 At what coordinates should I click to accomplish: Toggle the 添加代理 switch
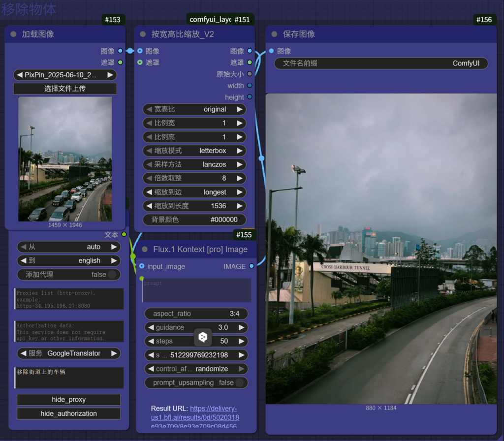(x=112, y=275)
